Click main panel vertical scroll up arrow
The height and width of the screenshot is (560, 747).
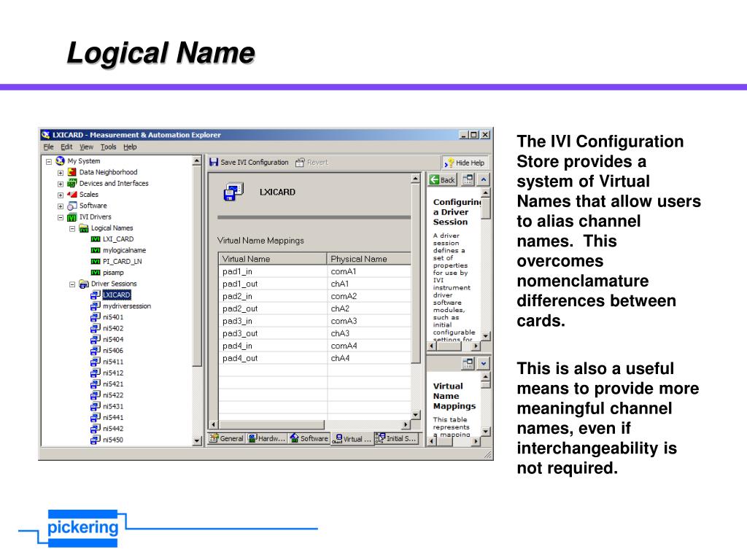point(415,179)
